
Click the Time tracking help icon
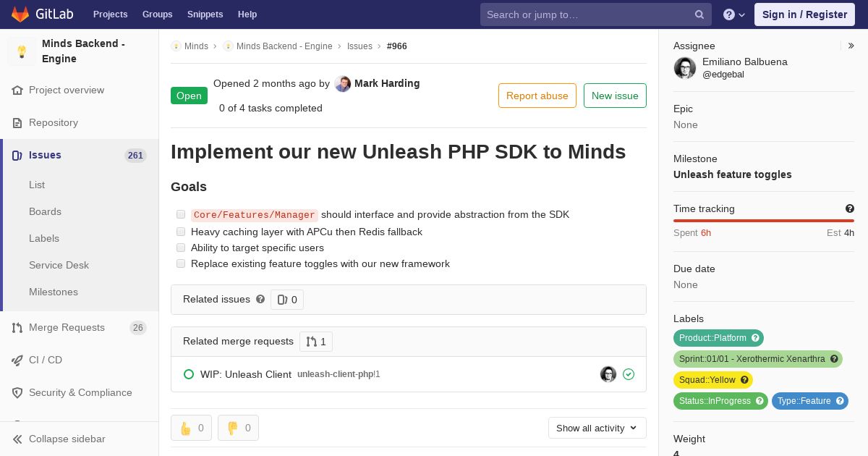click(850, 208)
